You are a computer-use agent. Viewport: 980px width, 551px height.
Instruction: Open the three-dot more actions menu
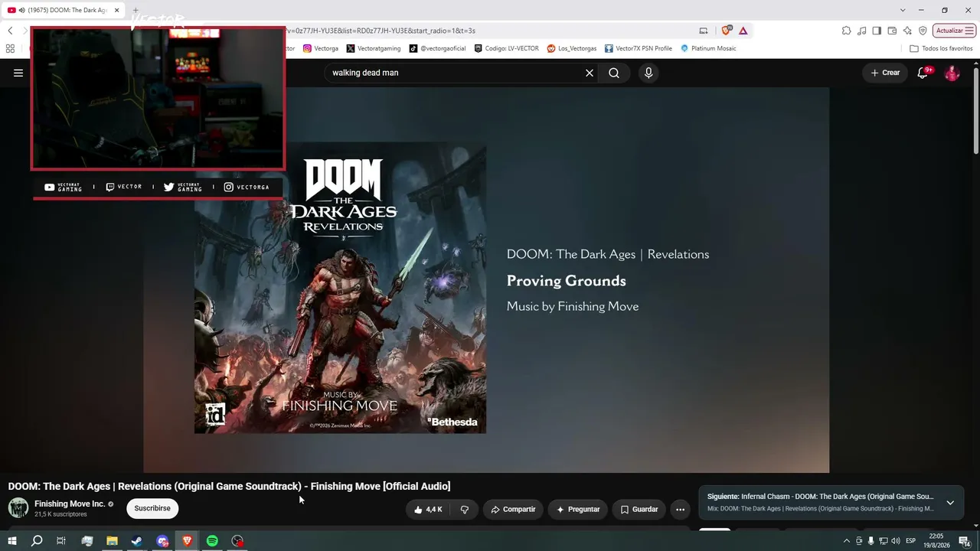[680, 509]
